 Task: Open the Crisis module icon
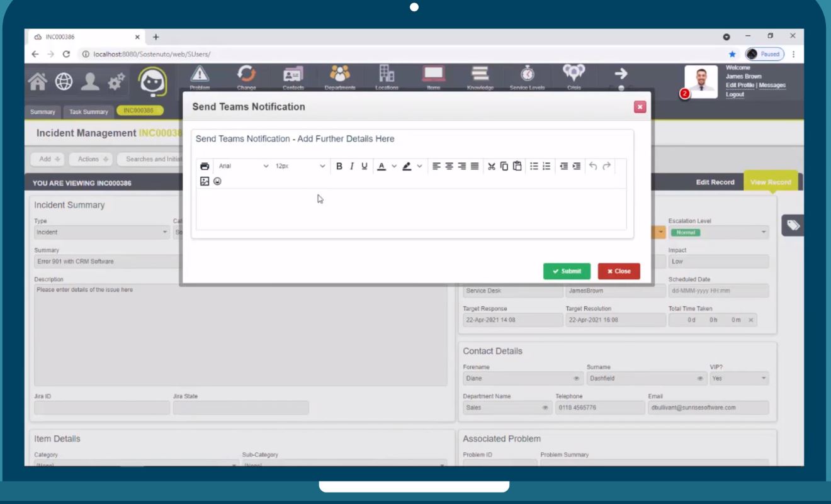click(574, 78)
